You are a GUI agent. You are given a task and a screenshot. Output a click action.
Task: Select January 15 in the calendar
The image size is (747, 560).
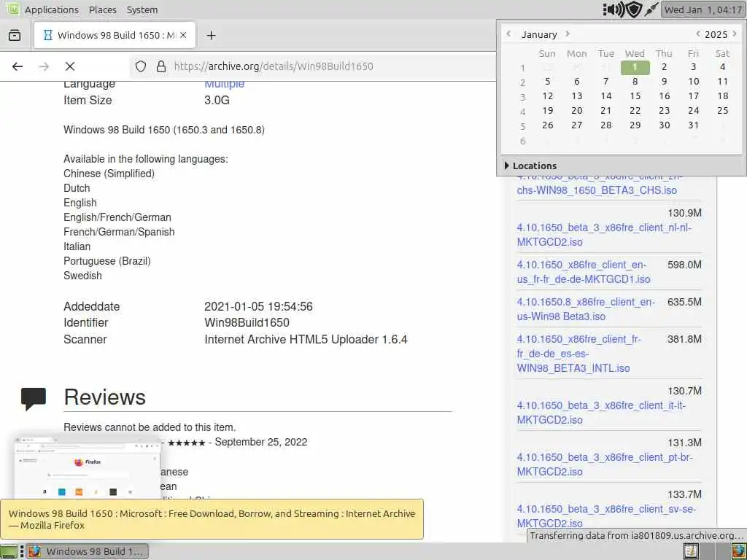635,96
